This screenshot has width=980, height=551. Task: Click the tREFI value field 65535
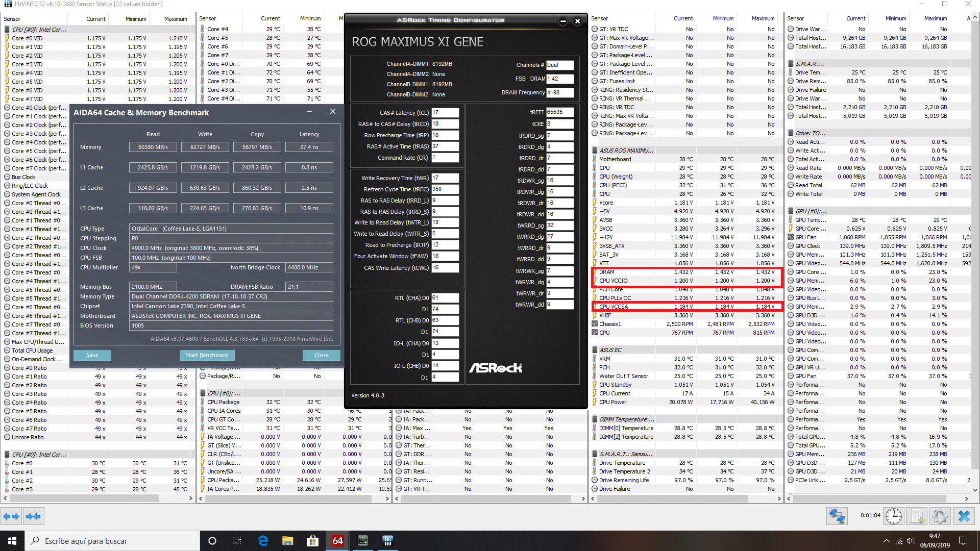click(x=559, y=112)
